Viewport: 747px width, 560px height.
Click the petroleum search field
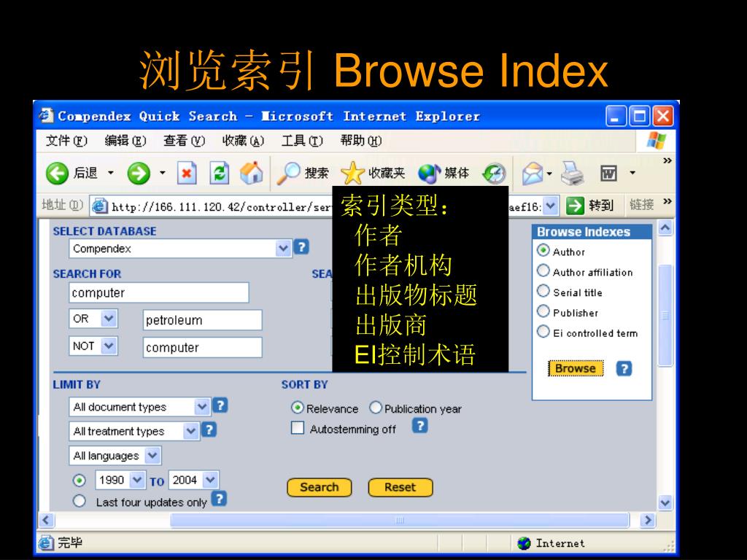click(x=203, y=320)
